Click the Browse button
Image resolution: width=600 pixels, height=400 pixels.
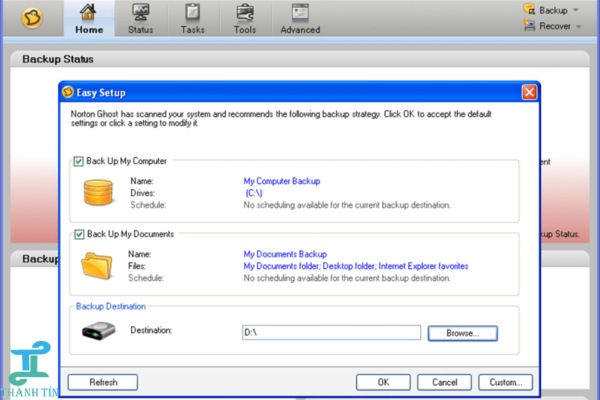[463, 333]
